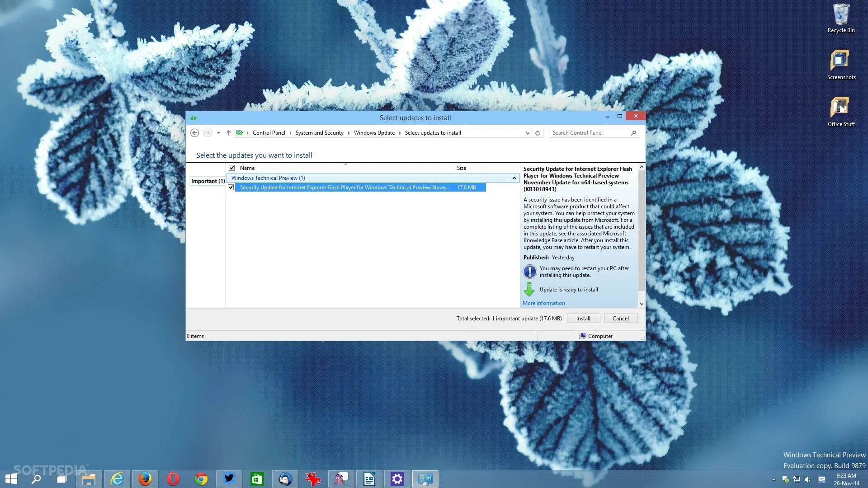Click the Install button
The image size is (868, 488).
pyautogui.click(x=583, y=319)
